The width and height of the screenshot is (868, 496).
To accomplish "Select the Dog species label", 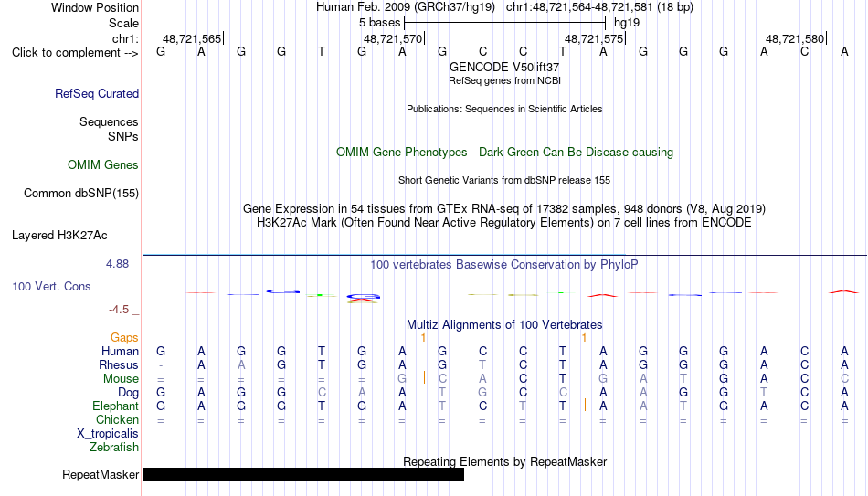I will pyautogui.click(x=129, y=393).
